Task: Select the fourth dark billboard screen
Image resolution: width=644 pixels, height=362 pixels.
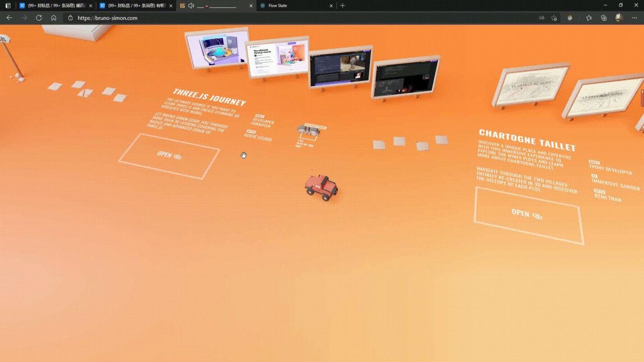Action: 406,78
